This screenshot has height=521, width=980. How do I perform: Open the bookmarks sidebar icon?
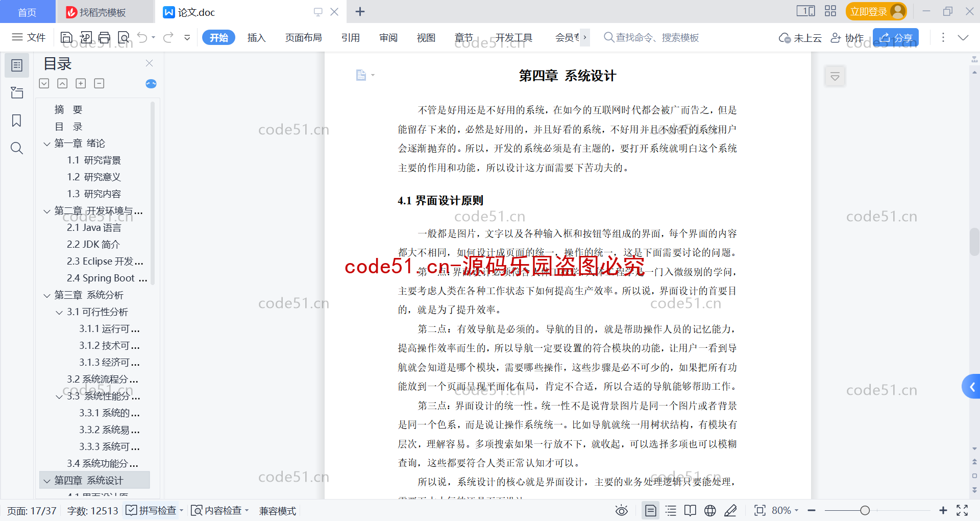click(x=17, y=121)
